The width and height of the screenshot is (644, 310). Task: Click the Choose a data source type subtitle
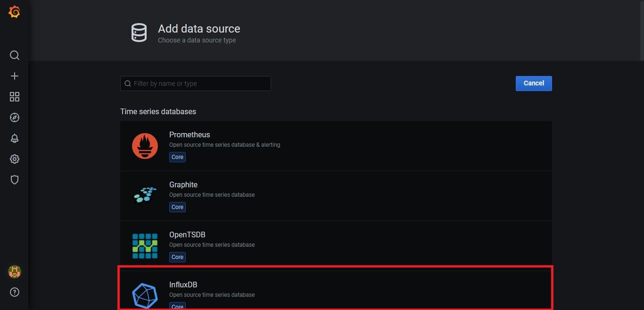(x=197, y=40)
